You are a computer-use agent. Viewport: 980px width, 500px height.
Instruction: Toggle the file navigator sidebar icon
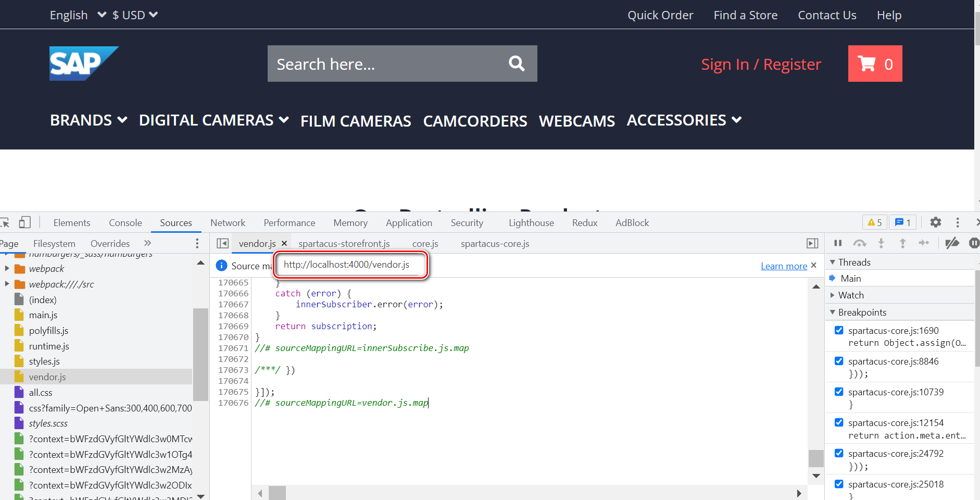pos(222,243)
